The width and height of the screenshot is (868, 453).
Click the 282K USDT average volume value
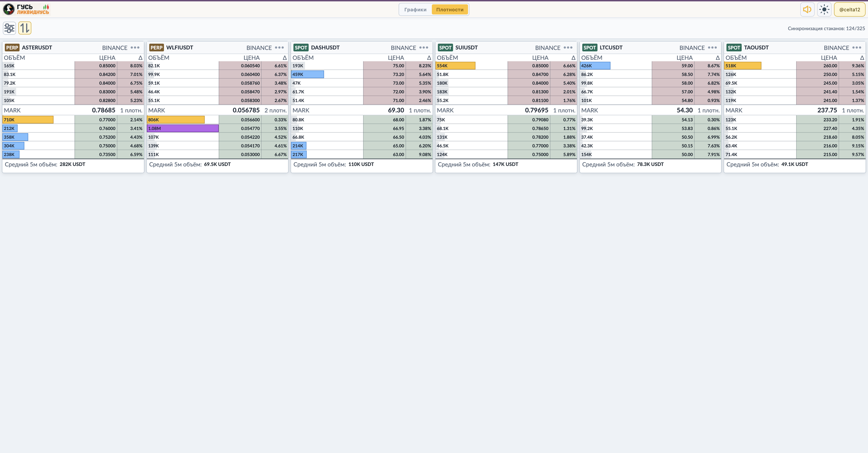pyautogui.click(x=72, y=164)
